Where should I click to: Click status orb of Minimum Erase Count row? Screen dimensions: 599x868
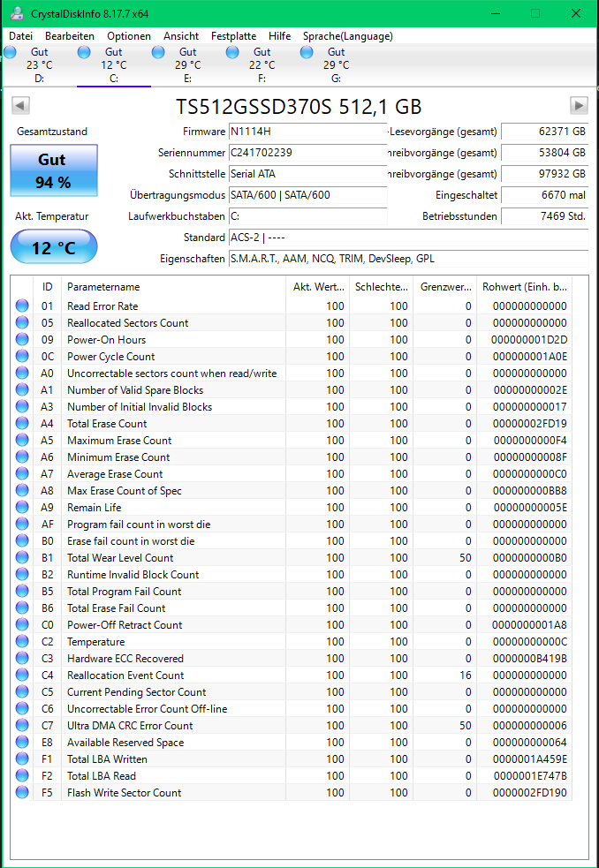click(22, 457)
